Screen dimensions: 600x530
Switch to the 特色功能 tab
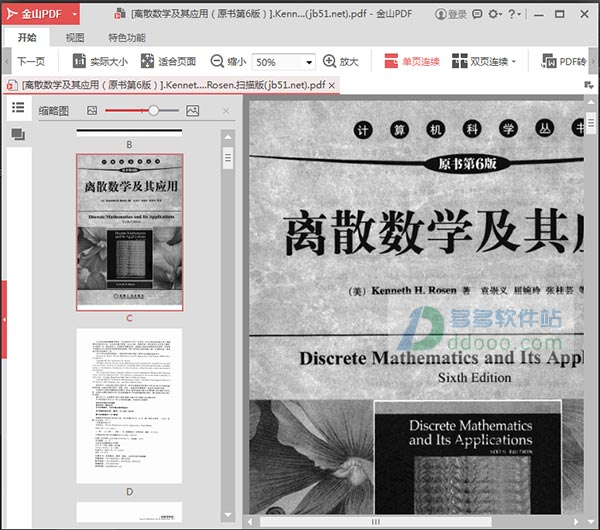[126, 37]
